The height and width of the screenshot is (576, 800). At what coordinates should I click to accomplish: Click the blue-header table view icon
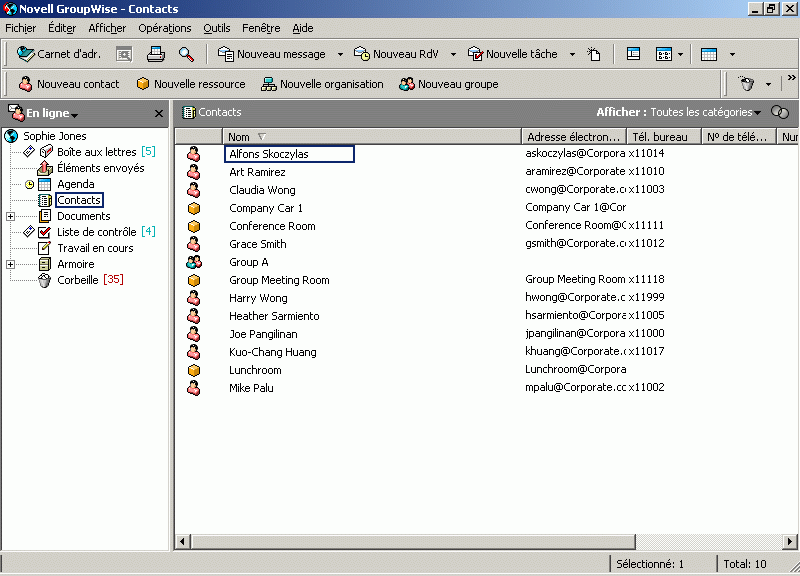[709, 54]
